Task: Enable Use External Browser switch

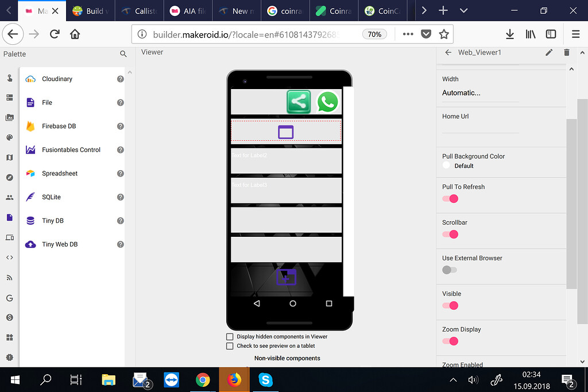Action: click(x=450, y=270)
